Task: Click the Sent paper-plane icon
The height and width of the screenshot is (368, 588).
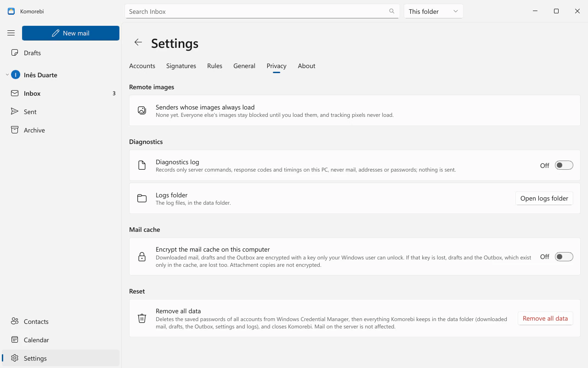Action: click(x=15, y=112)
